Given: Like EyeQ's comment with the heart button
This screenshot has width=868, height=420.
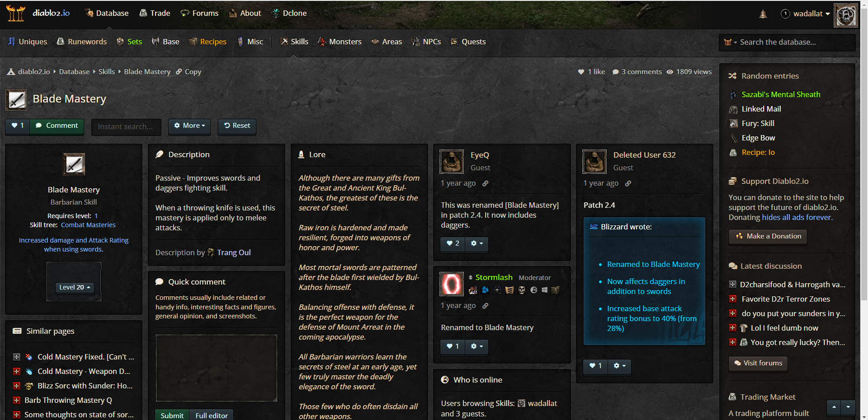Looking at the screenshot, I should pyautogui.click(x=453, y=243).
